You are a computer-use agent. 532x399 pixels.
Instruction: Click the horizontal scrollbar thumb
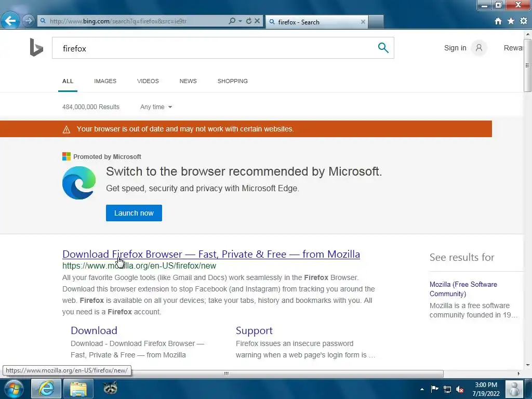[227, 374]
